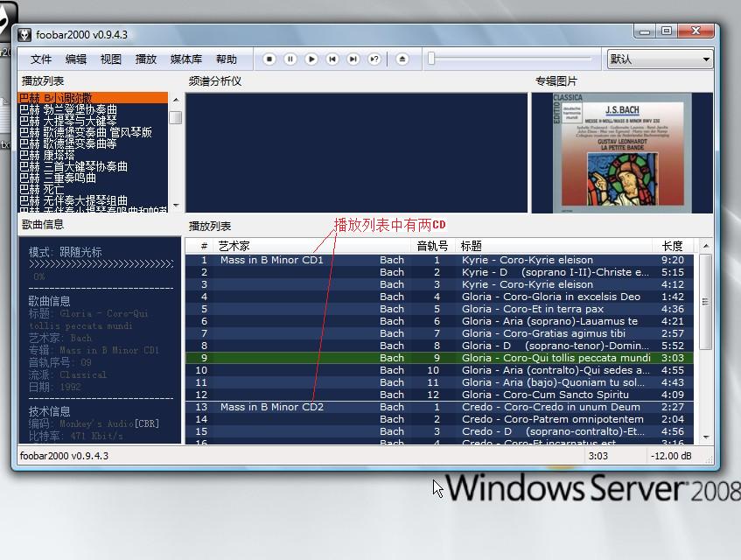Select track Gloria - Coro-Cum Sancto Spiritu
Viewport: 741px width, 560px height.
click(439, 395)
